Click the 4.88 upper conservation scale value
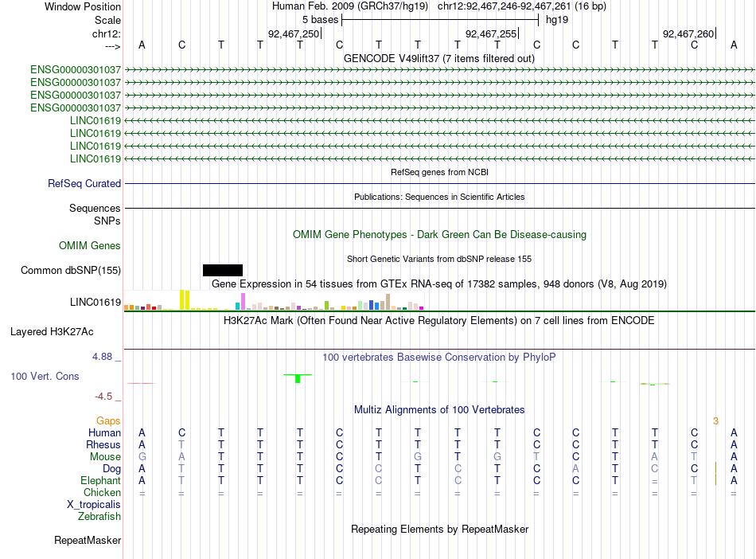The image size is (756, 559). pos(102,357)
